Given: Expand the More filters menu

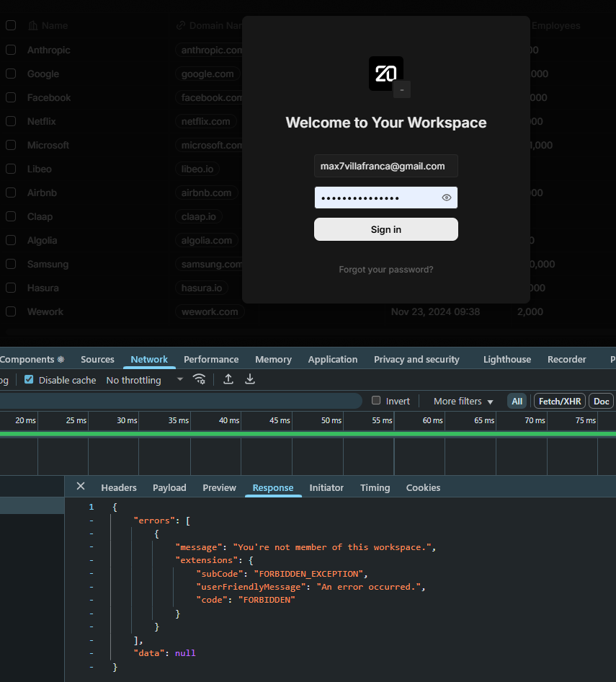Looking at the screenshot, I should tap(463, 401).
